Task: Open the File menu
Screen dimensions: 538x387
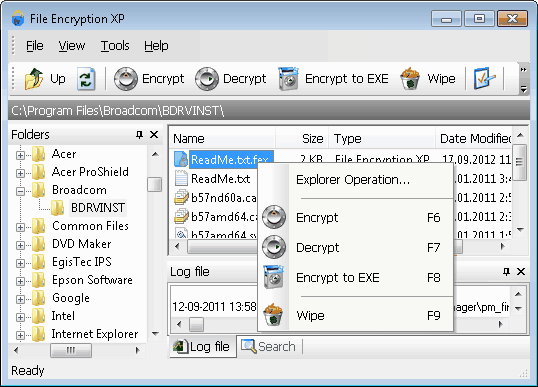Action: coord(35,46)
